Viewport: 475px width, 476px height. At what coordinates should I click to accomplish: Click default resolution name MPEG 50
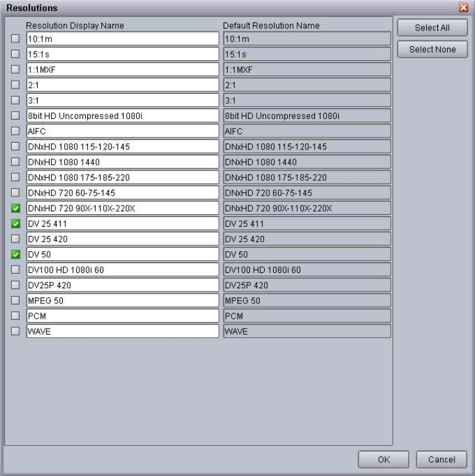point(307,300)
